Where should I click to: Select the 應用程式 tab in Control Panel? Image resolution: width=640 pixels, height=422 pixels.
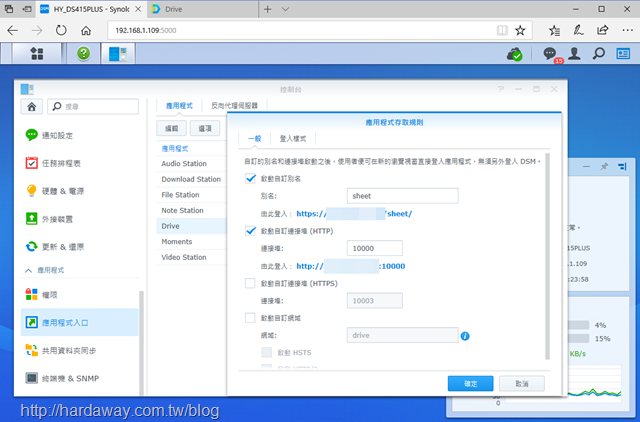pyautogui.click(x=179, y=106)
